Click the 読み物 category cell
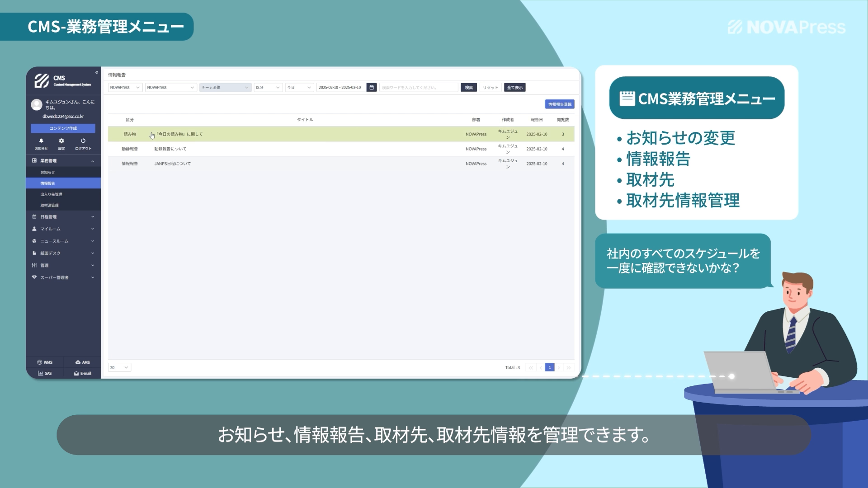 click(130, 134)
